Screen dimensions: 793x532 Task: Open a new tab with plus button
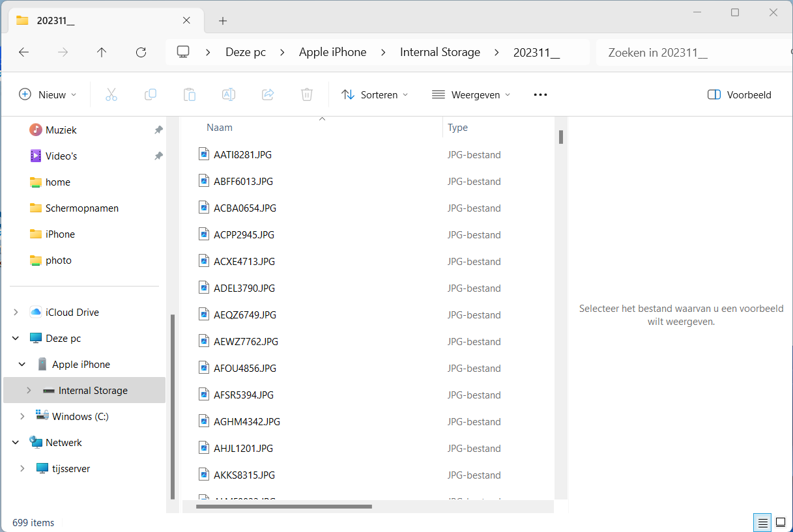223,21
